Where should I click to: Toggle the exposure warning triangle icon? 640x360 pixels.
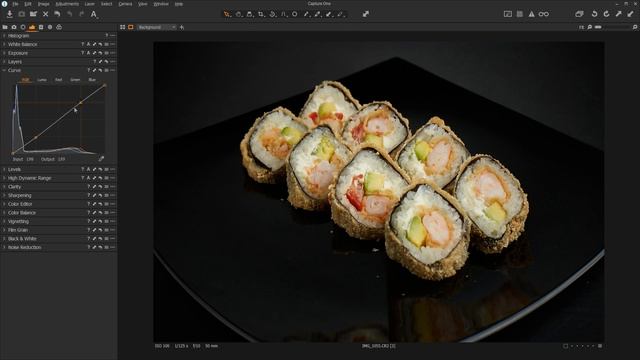click(x=531, y=14)
